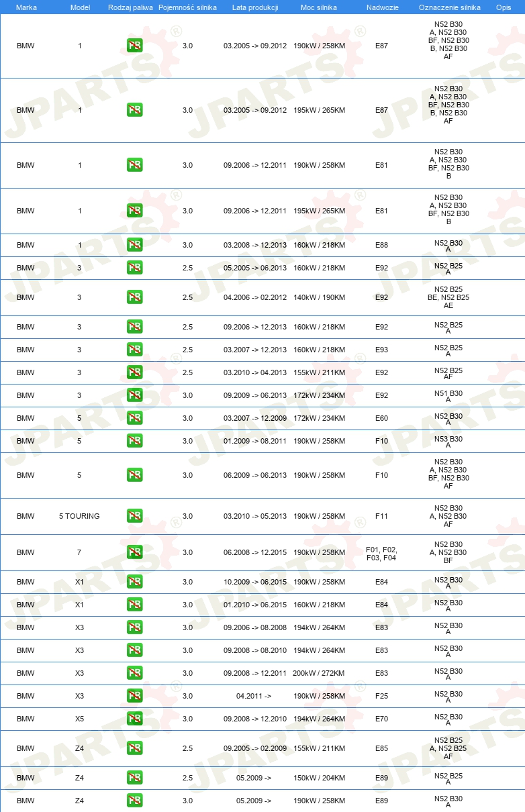525x812 pixels.
Task: Select the F01, F02, F03, F04 body cell
Action: tap(381, 554)
